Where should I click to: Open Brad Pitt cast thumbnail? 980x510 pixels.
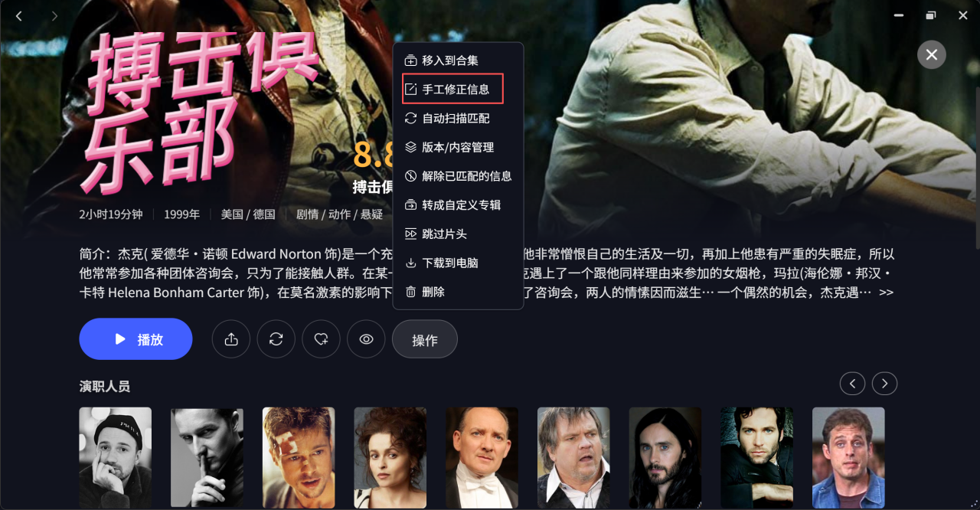click(299, 457)
